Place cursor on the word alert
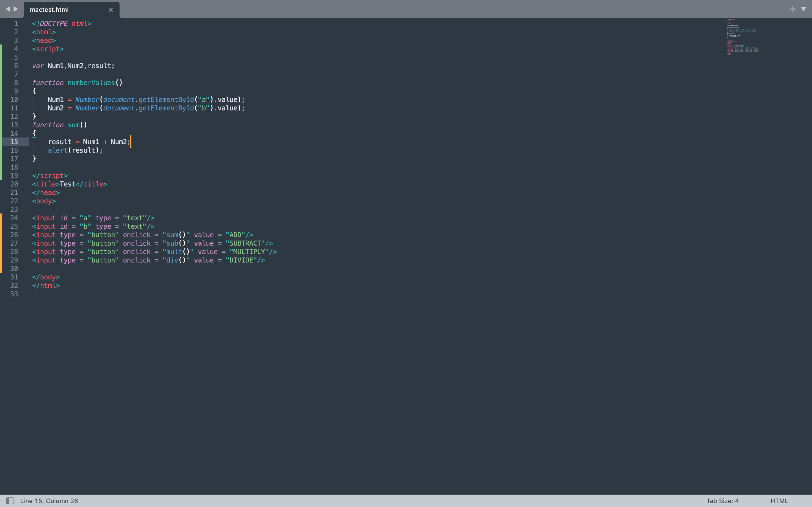The width and height of the screenshot is (812, 507). pyautogui.click(x=58, y=150)
